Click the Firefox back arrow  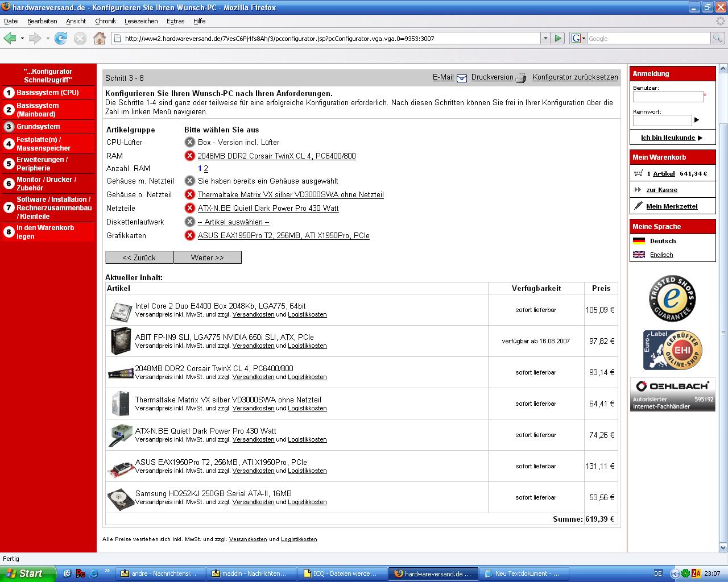[x=10, y=38]
